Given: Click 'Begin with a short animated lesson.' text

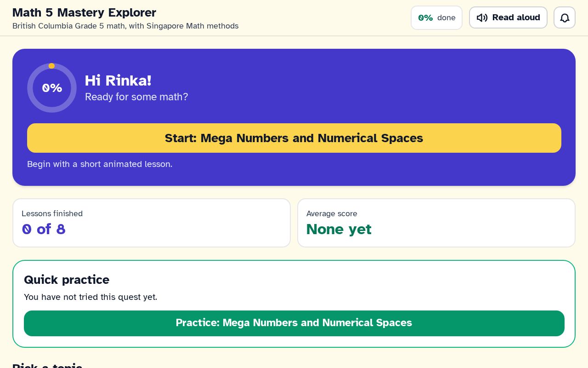Looking at the screenshot, I should [x=100, y=164].
